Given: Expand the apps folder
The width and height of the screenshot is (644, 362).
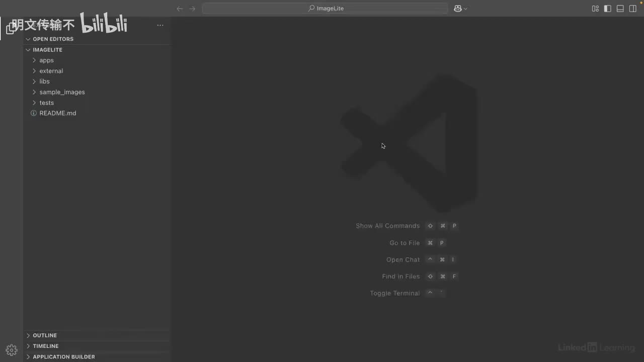Looking at the screenshot, I should [97, 60].
